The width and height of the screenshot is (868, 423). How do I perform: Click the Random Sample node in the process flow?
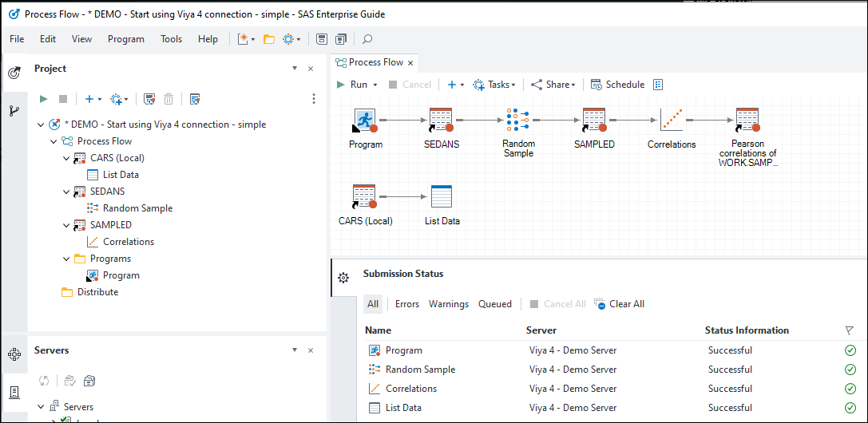coord(518,121)
